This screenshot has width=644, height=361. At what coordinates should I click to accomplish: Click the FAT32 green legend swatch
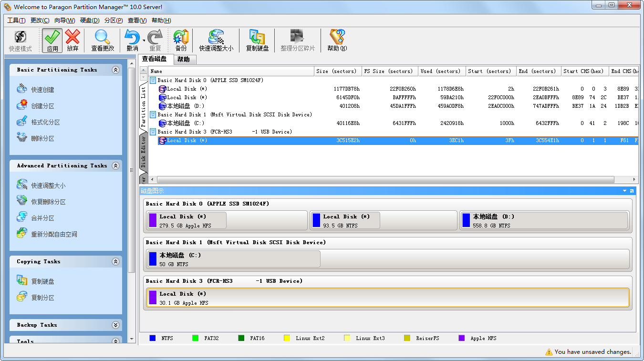(x=196, y=338)
